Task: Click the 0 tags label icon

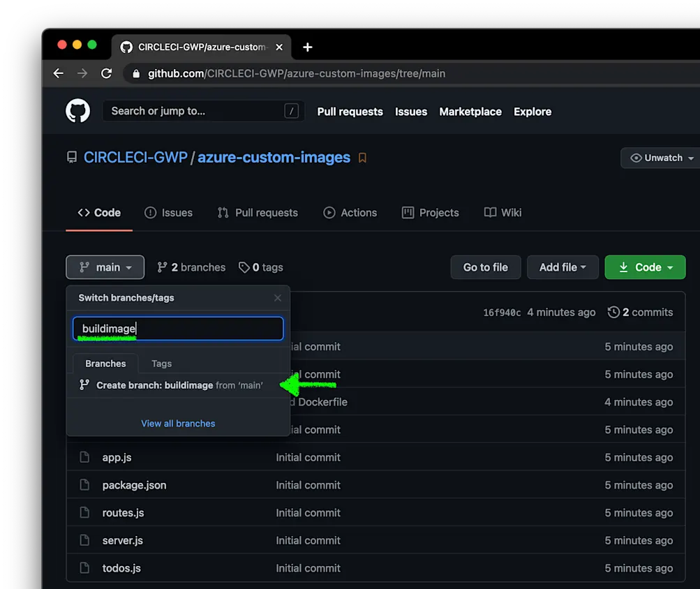Action: click(244, 267)
